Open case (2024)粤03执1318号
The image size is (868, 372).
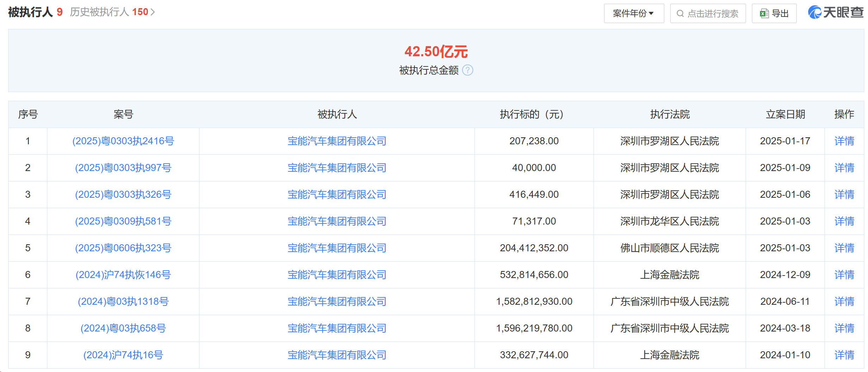(x=123, y=302)
